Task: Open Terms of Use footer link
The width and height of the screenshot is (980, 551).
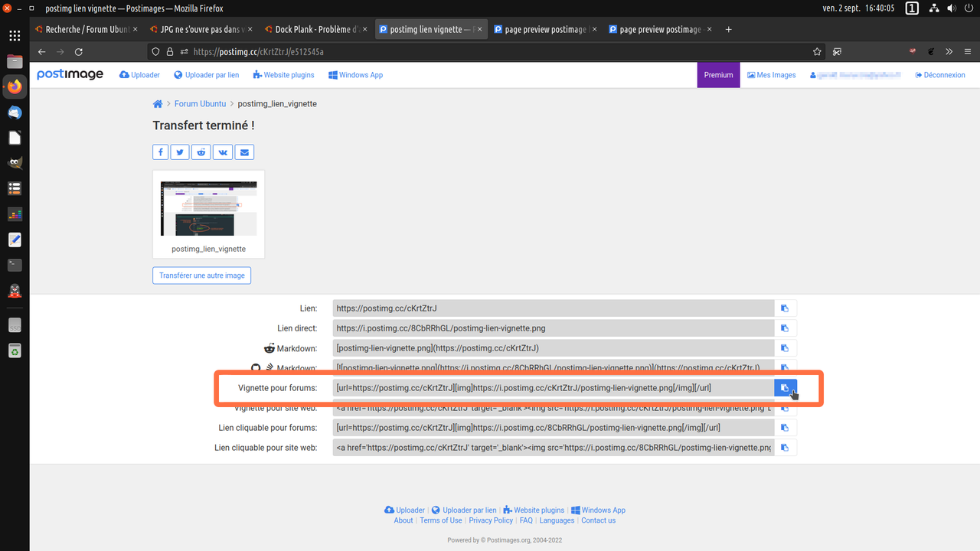Action: click(441, 520)
